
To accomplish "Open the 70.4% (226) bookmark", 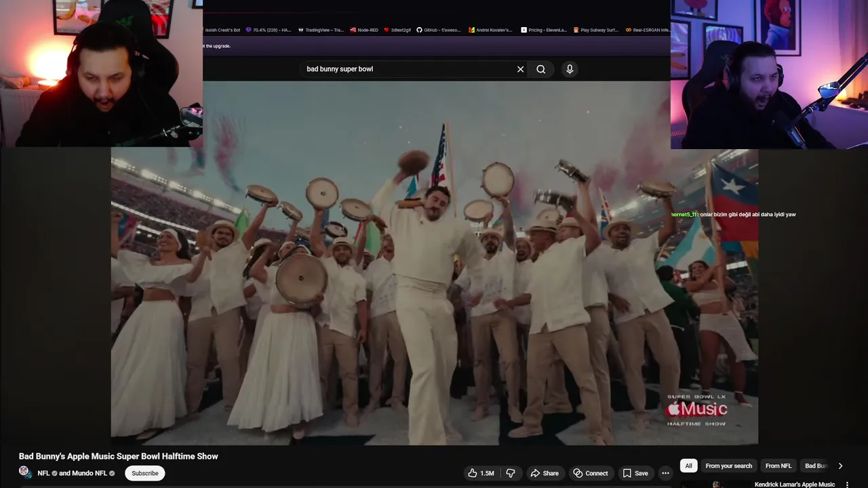I will (269, 30).
